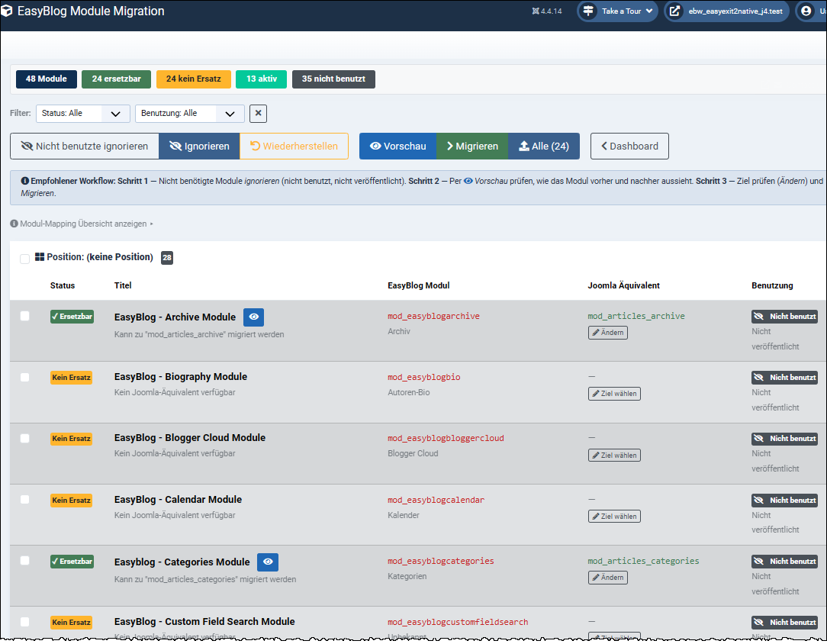Screen dimensions: 827x644
Task: Click the Alle (24) upload toolbar button
Action: [x=543, y=146]
